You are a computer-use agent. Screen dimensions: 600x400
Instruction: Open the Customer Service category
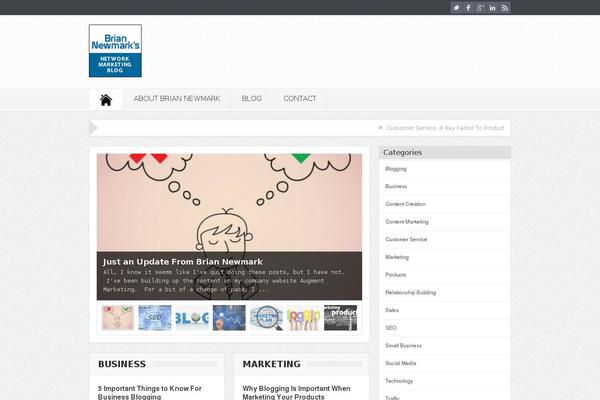(406, 239)
